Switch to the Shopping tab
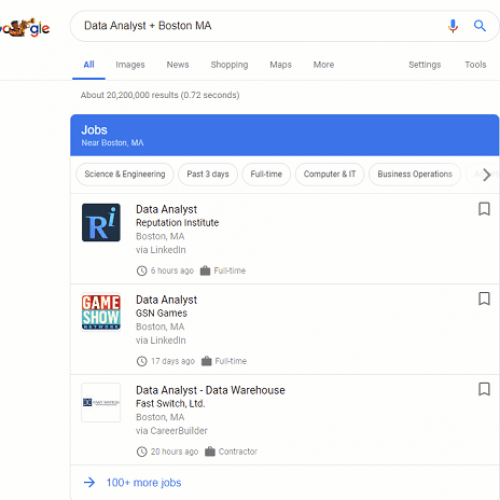The width and height of the screenshot is (500, 500). tap(229, 65)
